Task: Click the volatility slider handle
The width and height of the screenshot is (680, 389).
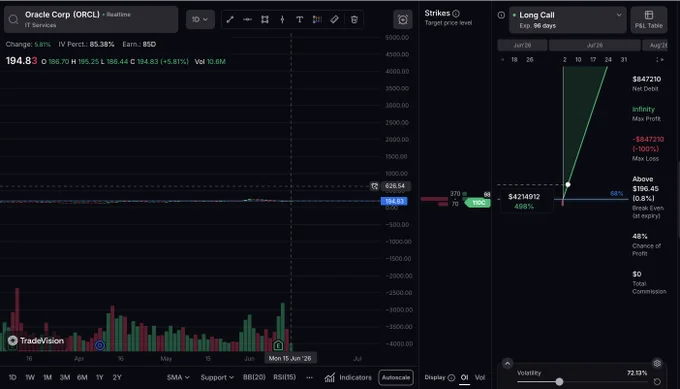Action: [x=559, y=382]
